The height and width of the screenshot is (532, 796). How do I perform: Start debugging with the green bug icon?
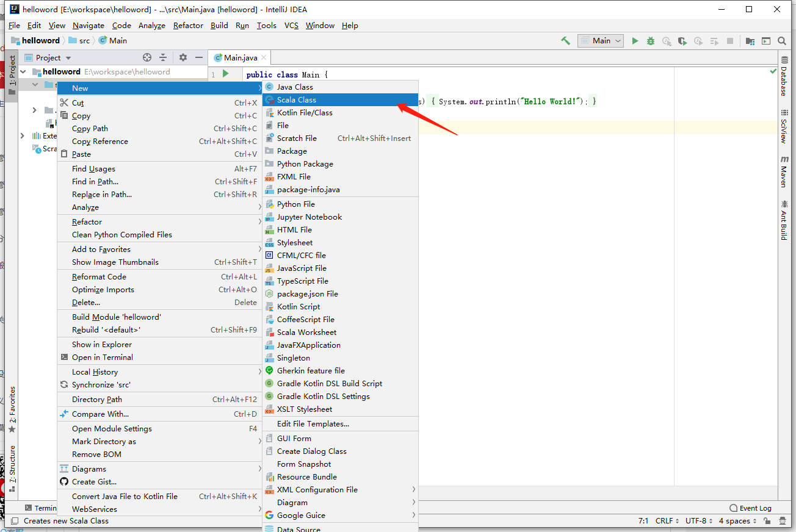point(651,41)
